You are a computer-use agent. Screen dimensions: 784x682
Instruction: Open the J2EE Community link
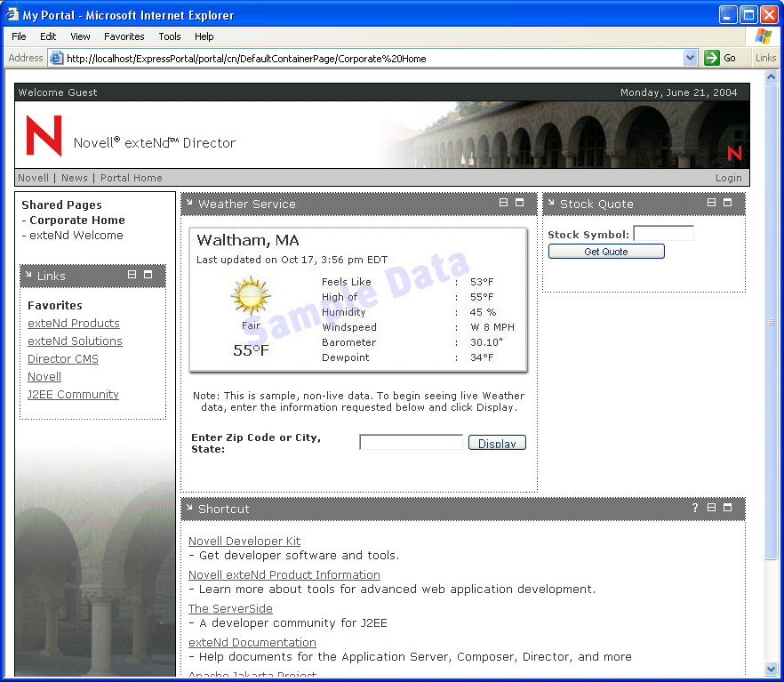click(x=73, y=395)
